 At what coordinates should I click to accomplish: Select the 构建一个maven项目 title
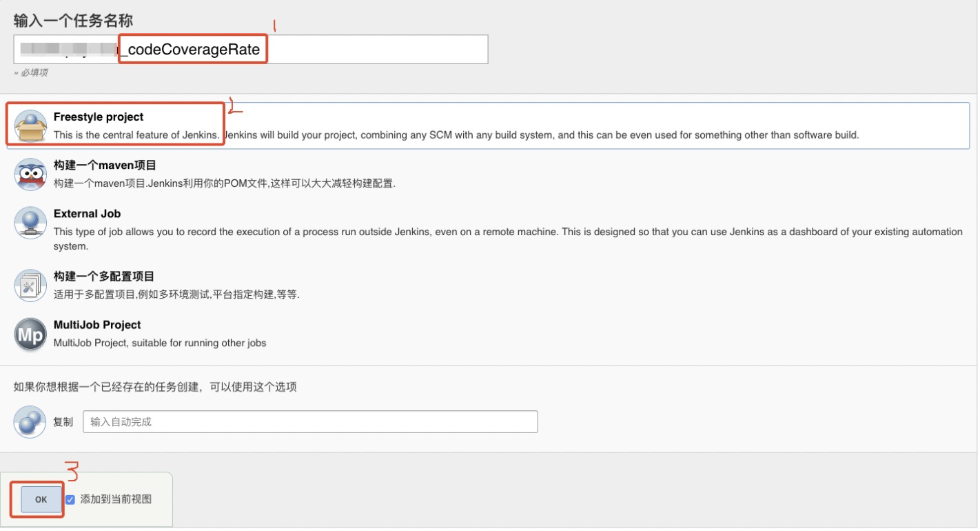105,166
